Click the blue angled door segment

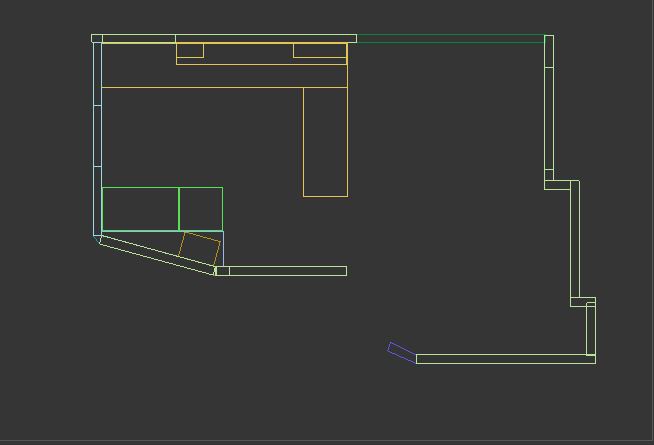[x=401, y=351]
